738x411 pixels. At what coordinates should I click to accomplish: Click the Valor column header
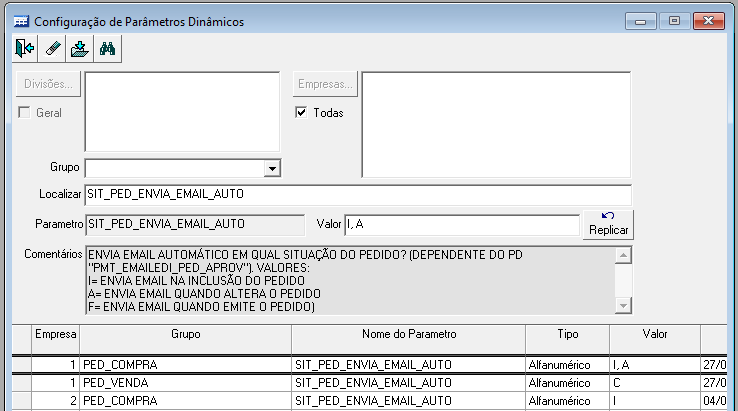pos(655,339)
